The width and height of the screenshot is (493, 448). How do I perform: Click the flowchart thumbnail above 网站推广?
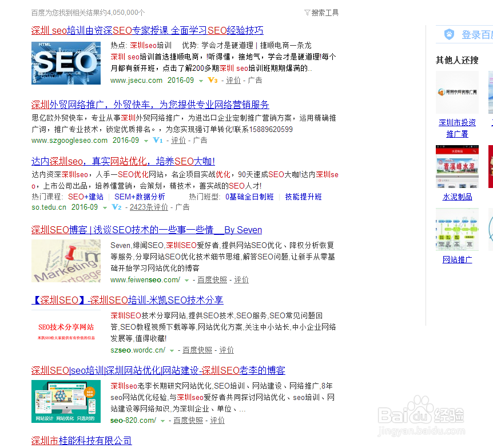point(457,229)
